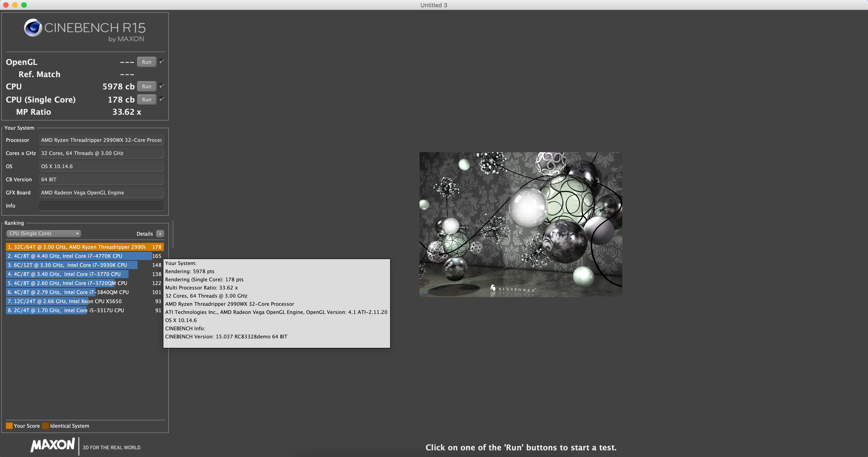Toggle the OpenGL test checkbox
Viewport: 868px width, 457px height.
click(x=162, y=61)
